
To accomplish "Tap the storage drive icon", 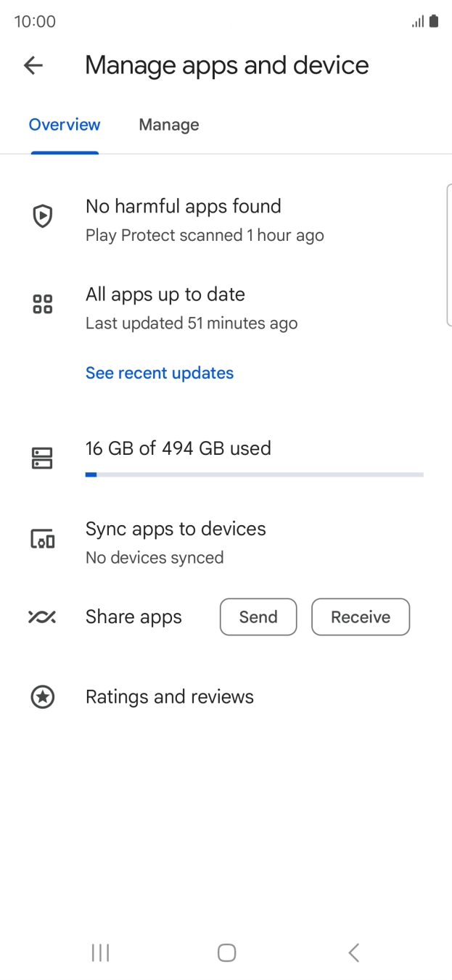I will (43, 458).
